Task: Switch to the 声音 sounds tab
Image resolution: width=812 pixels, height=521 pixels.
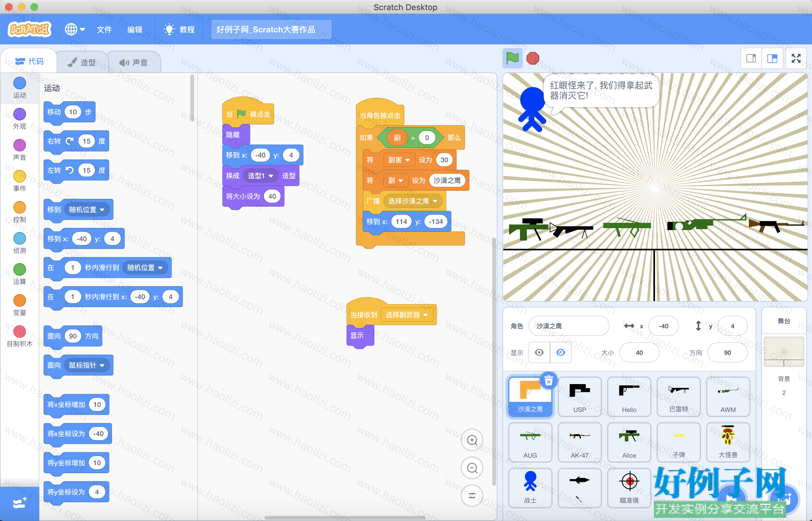Action: (x=134, y=62)
